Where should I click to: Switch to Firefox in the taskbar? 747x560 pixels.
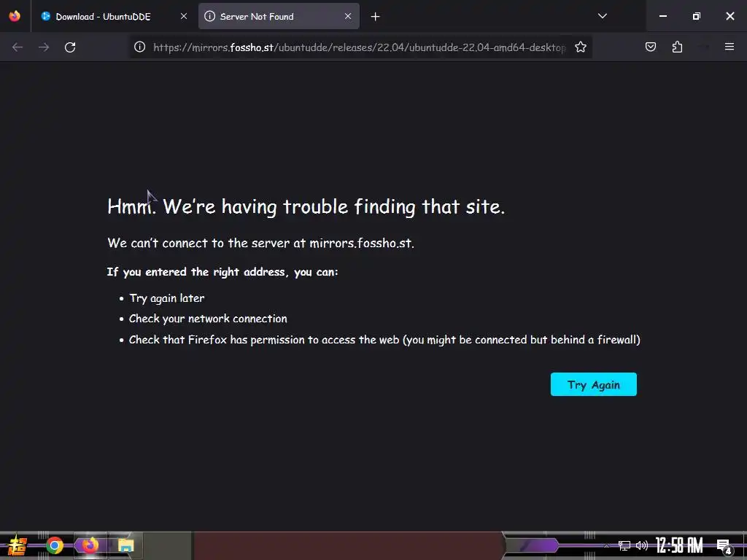point(90,545)
